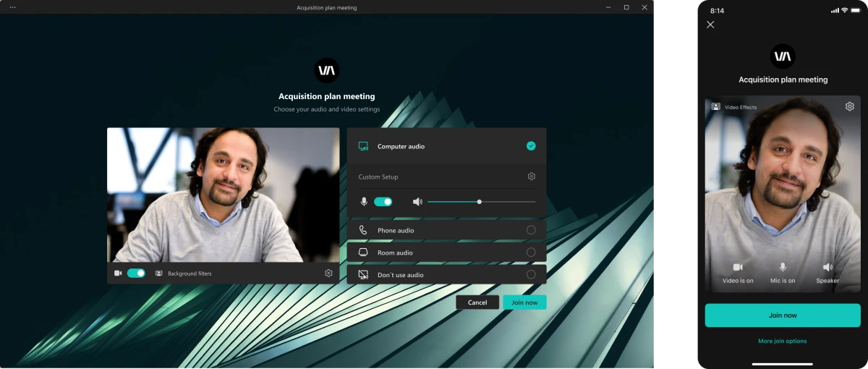This screenshot has width=868, height=369.
Task: Toggle the microphone switch in Custom Setup
Action: coord(383,202)
